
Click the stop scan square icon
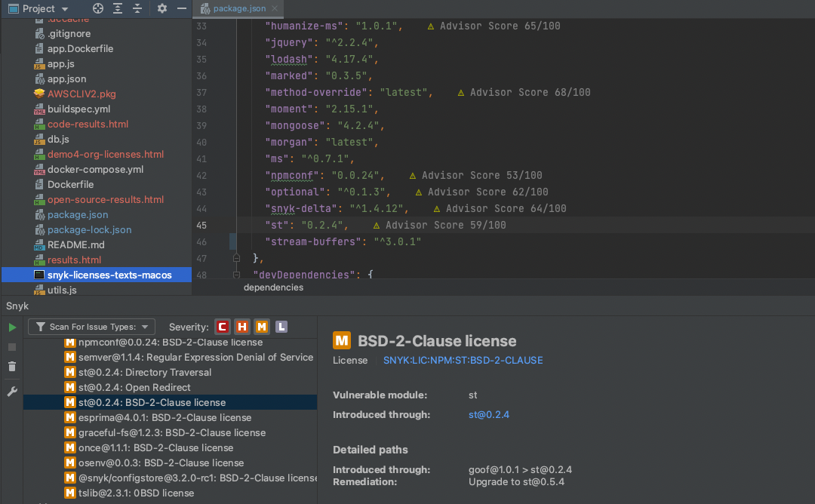click(x=12, y=347)
